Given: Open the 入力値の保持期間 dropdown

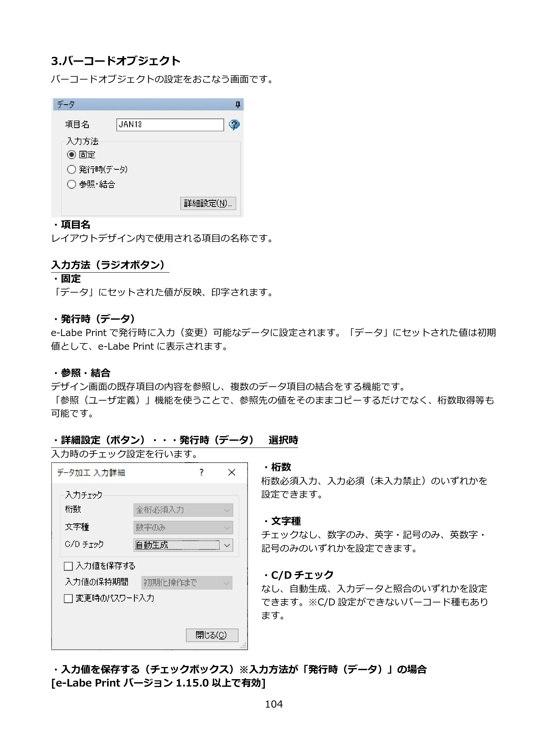Looking at the screenshot, I should pos(187,583).
